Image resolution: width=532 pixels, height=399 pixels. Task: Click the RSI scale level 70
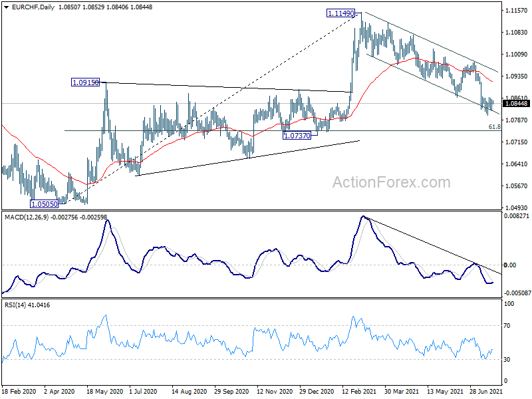(507, 326)
